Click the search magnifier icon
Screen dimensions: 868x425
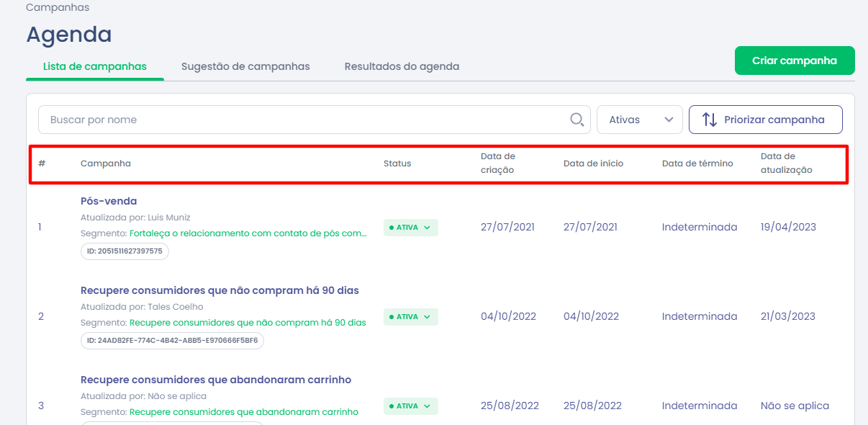point(577,120)
